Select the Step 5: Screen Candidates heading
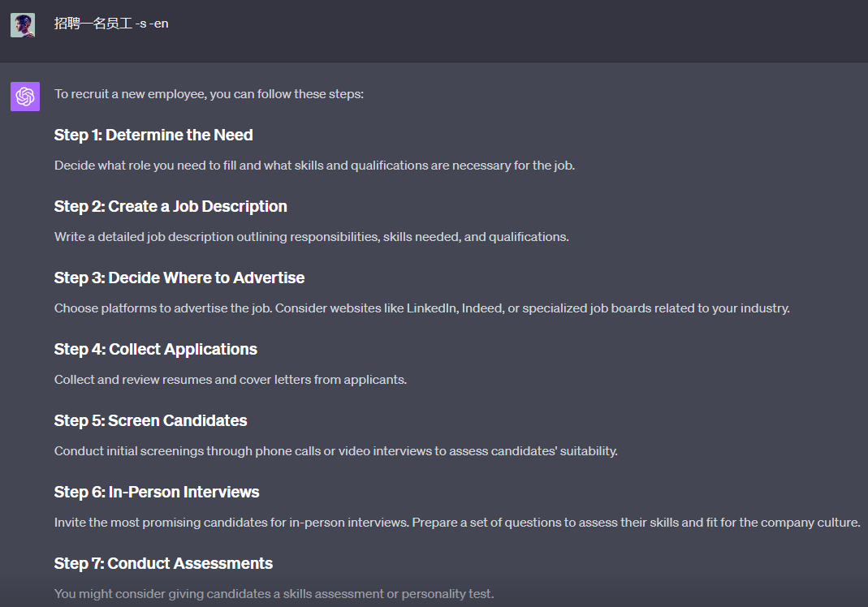The width and height of the screenshot is (868, 607). coord(150,420)
